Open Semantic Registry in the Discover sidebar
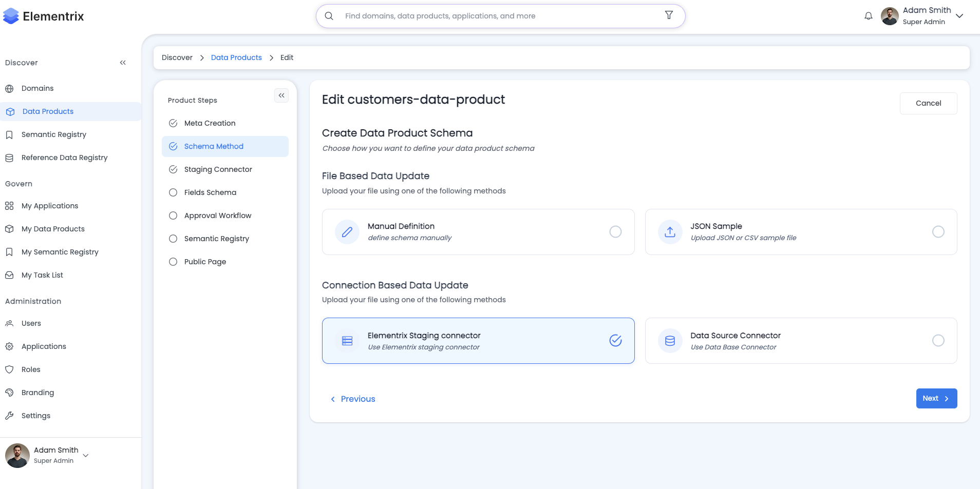This screenshot has height=489, width=980. tap(53, 134)
